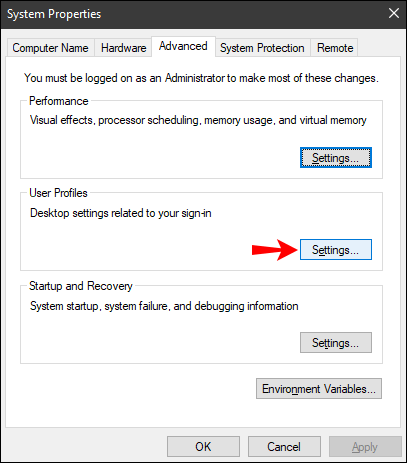Viewport: 407px width, 463px height.
Task: Click the Performance group label
Action: pyautogui.click(x=59, y=101)
